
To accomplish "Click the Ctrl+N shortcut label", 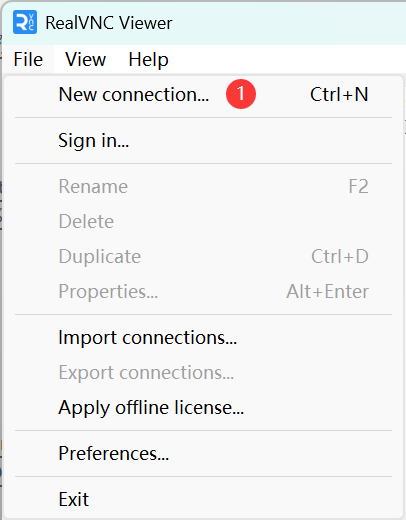I will point(339,94).
